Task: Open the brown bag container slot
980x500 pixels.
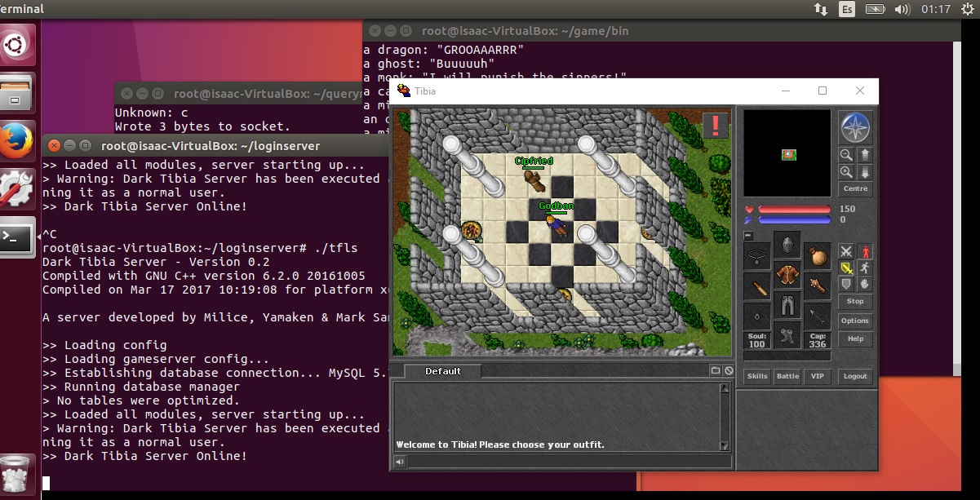Action: [x=817, y=257]
